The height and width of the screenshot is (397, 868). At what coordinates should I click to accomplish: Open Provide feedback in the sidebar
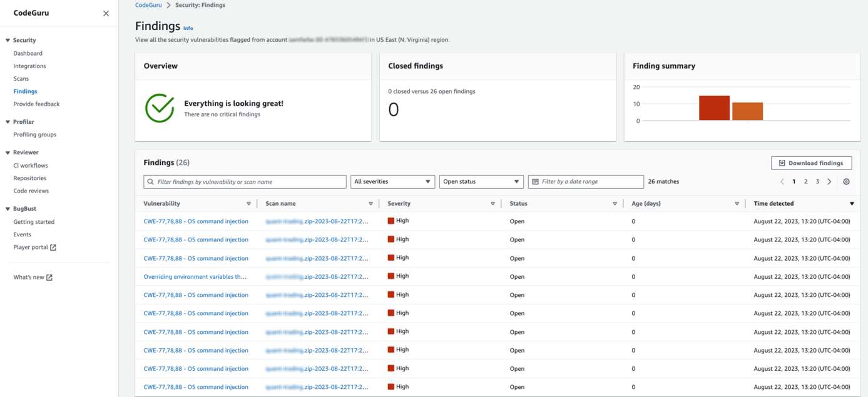point(36,104)
